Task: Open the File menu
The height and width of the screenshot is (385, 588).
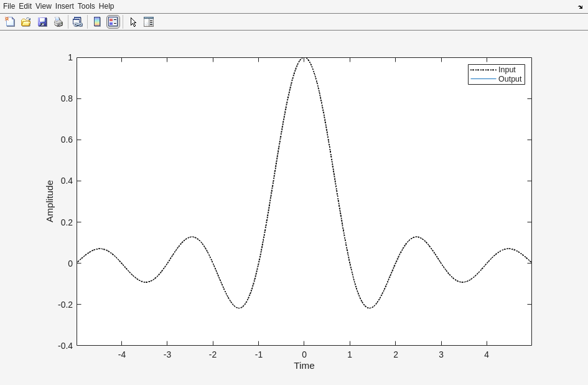Action: click(x=9, y=6)
